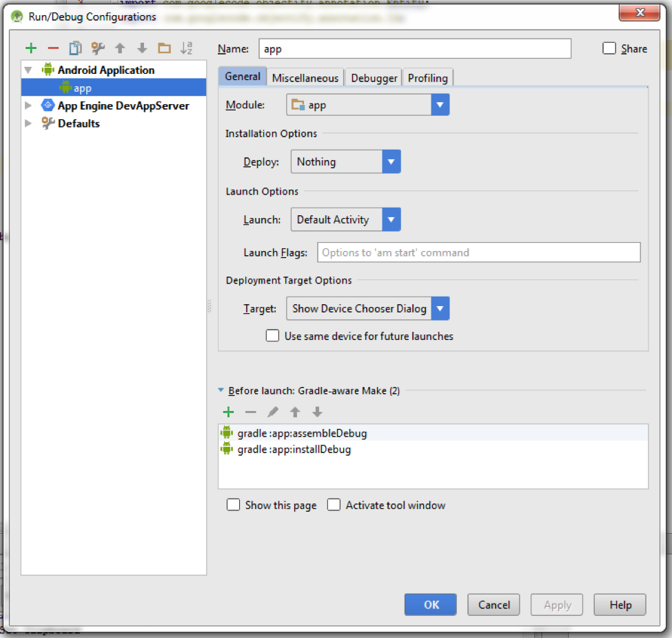Viewport: 672px width, 638px height.
Task: Enable the Share checkbox
Action: click(x=609, y=48)
